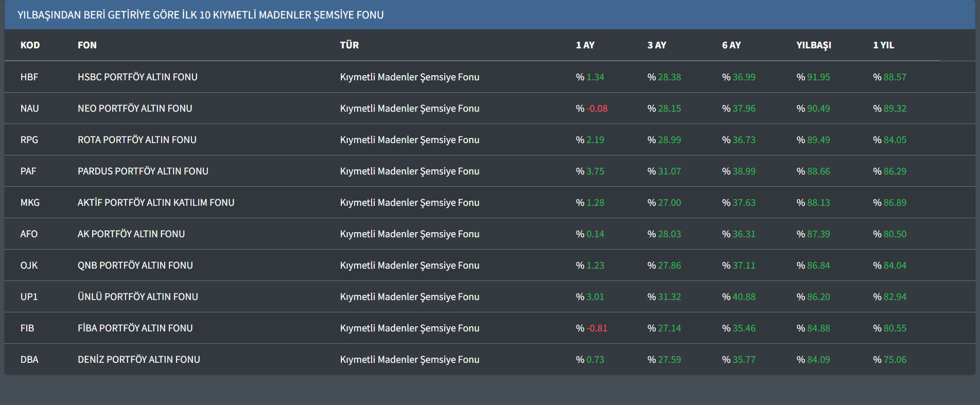Click the 1 YIL column header
The image size is (980, 405).
coord(883,45)
